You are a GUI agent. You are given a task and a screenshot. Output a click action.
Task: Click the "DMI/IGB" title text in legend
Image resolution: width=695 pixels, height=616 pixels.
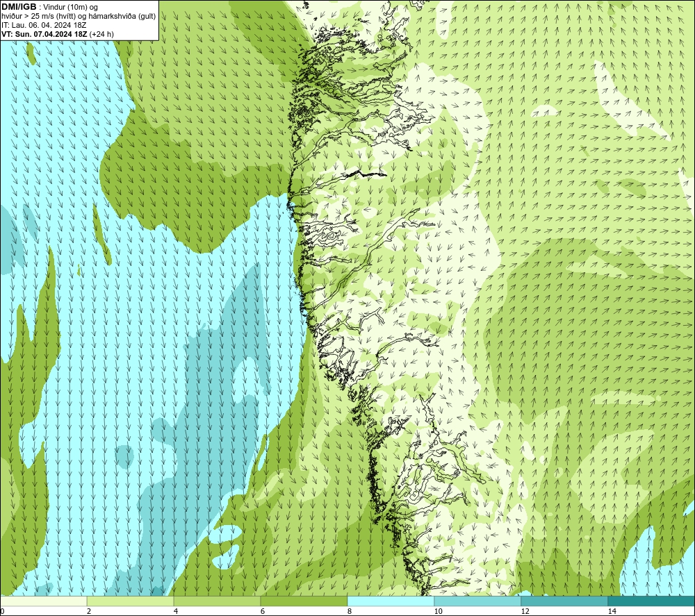[19, 7]
